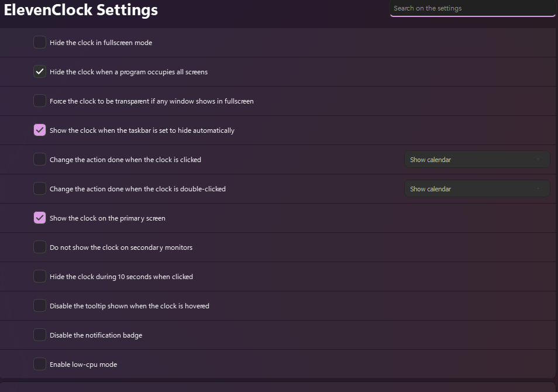Check "Disable the tooltip shown when the clock is hovered"

[x=39, y=305]
